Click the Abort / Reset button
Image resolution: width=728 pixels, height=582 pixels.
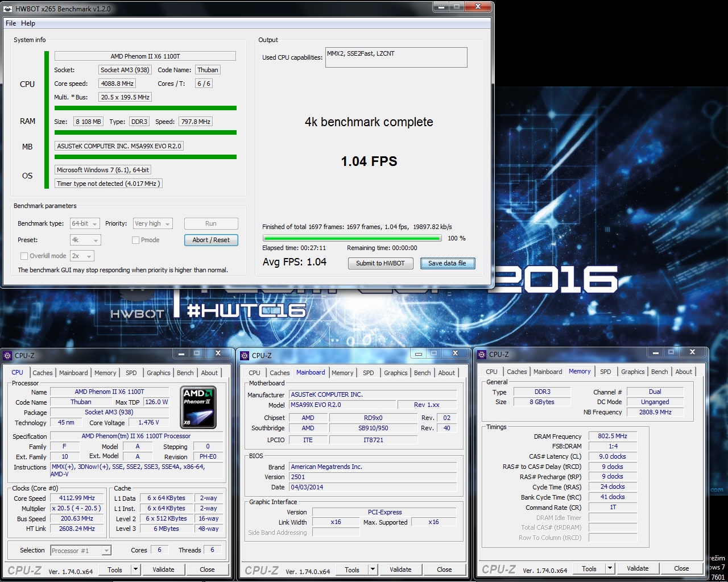(x=211, y=240)
